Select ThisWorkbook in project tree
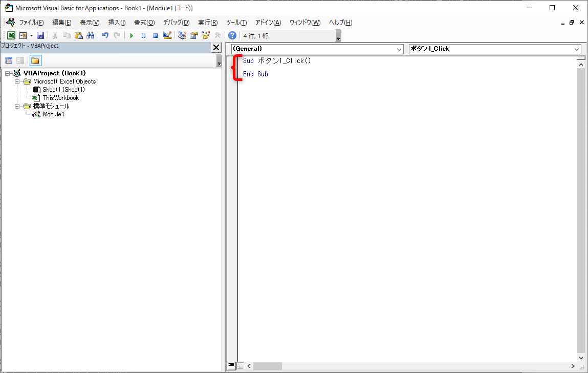The image size is (588, 373). (x=61, y=98)
